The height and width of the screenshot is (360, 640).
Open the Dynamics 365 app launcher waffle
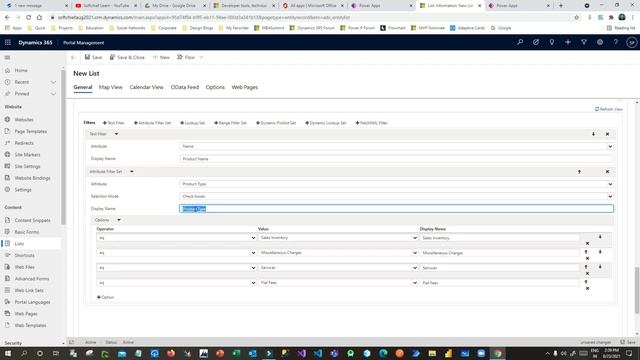[x=8, y=42]
